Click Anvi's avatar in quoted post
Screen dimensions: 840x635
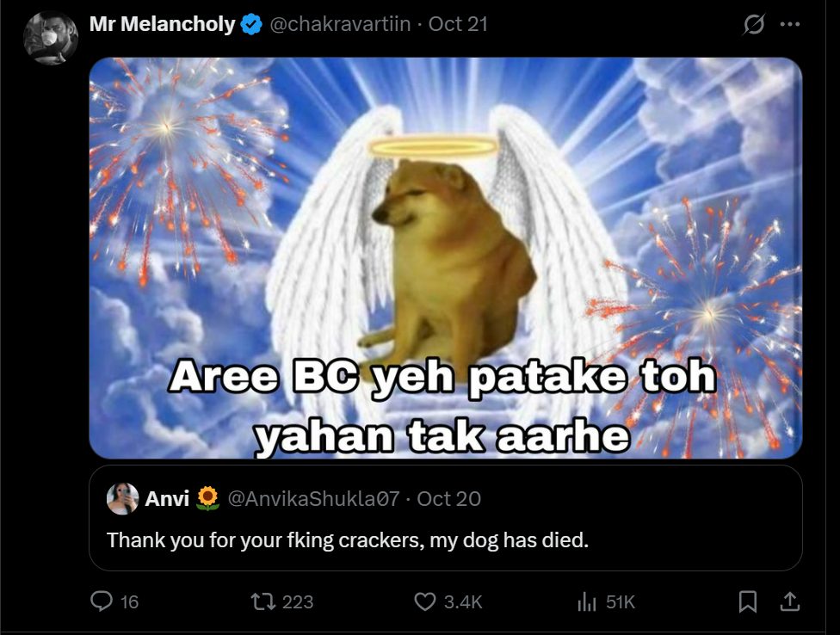click(x=123, y=498)
